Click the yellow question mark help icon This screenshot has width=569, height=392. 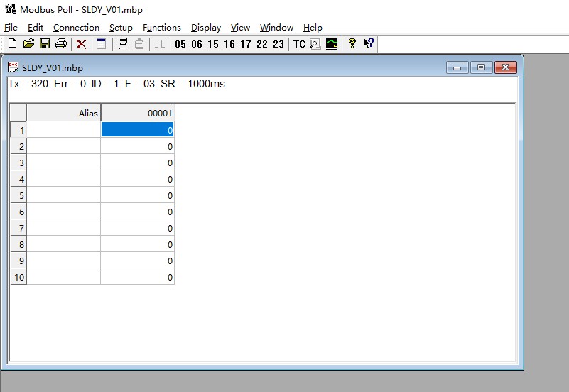tap(352, 44)
